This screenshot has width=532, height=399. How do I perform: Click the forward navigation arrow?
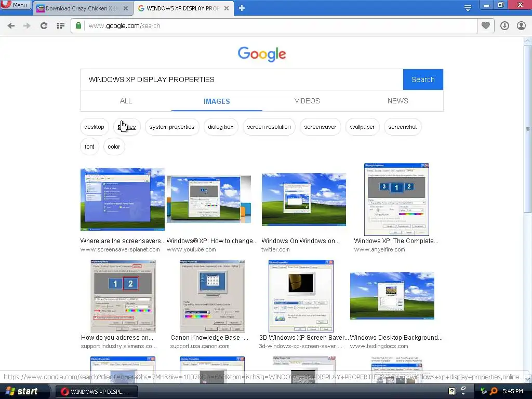(27, 26)
